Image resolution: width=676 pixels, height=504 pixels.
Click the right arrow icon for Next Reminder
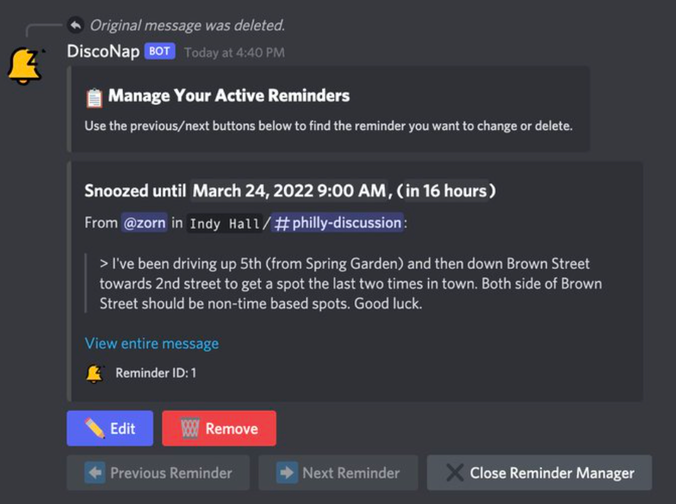[287, 473]
